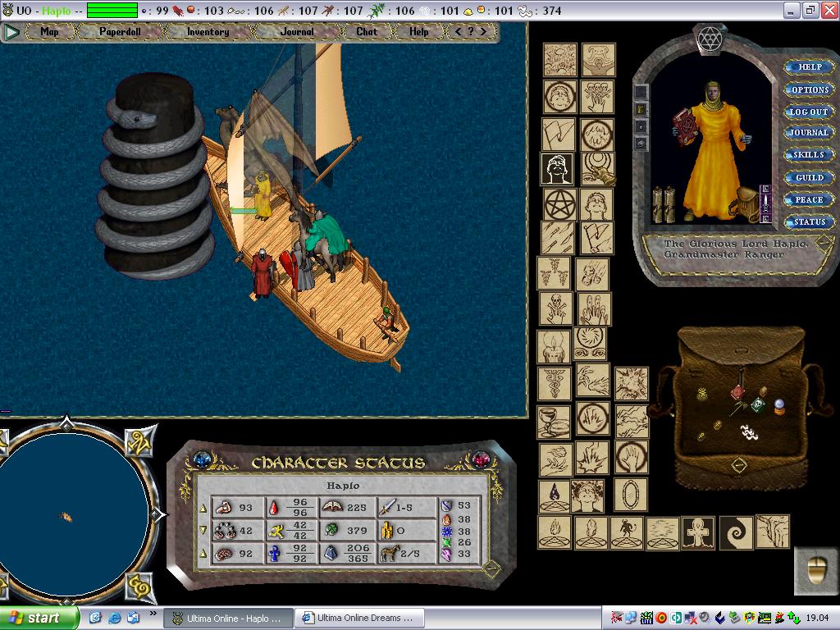This screenshot has height=630, width=840.
Task: Click the three-skulls-over-hand spell icon
Action: coord(597,97)
